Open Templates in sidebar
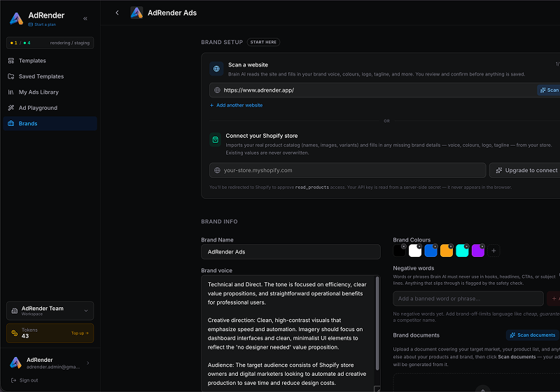This screenshot has height=392, width=560. coord(50,61)
